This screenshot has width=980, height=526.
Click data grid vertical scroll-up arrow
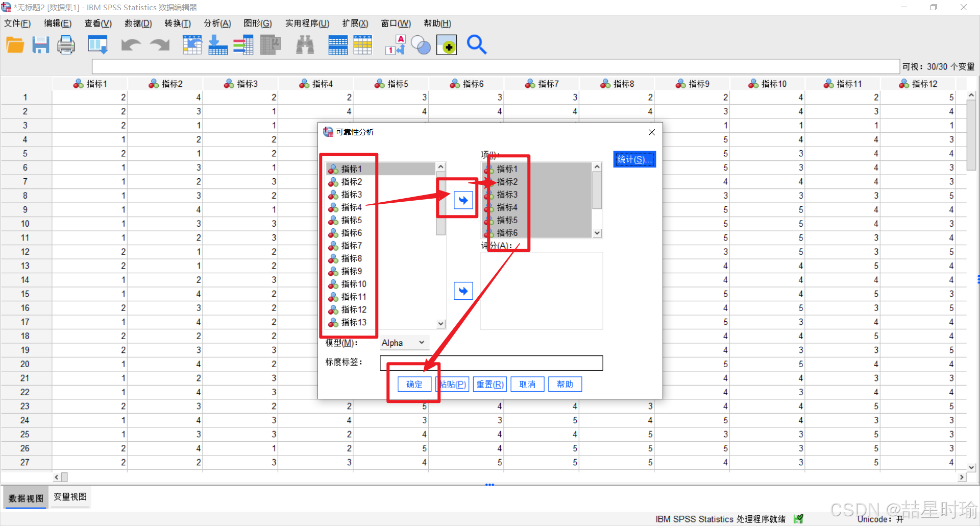[x=972, y=95]
